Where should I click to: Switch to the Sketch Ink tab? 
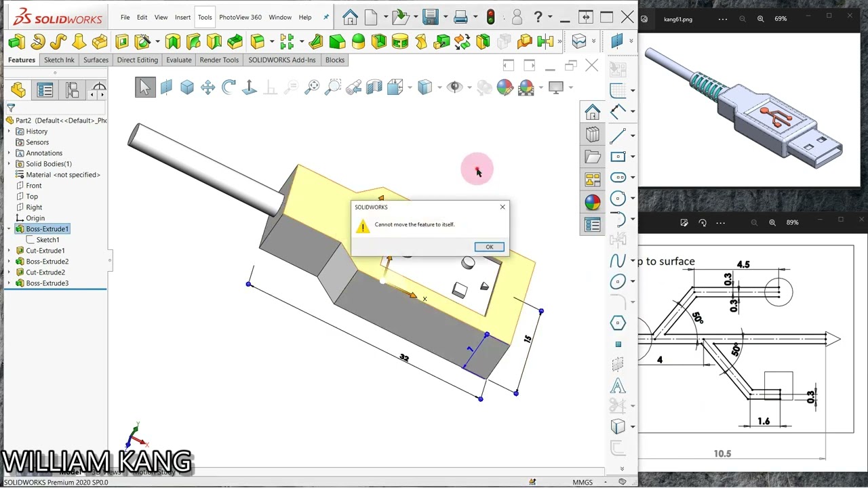coord(59,60)
